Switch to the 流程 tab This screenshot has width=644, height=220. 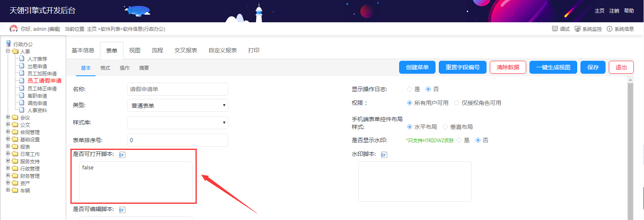[x=157, y=50]
